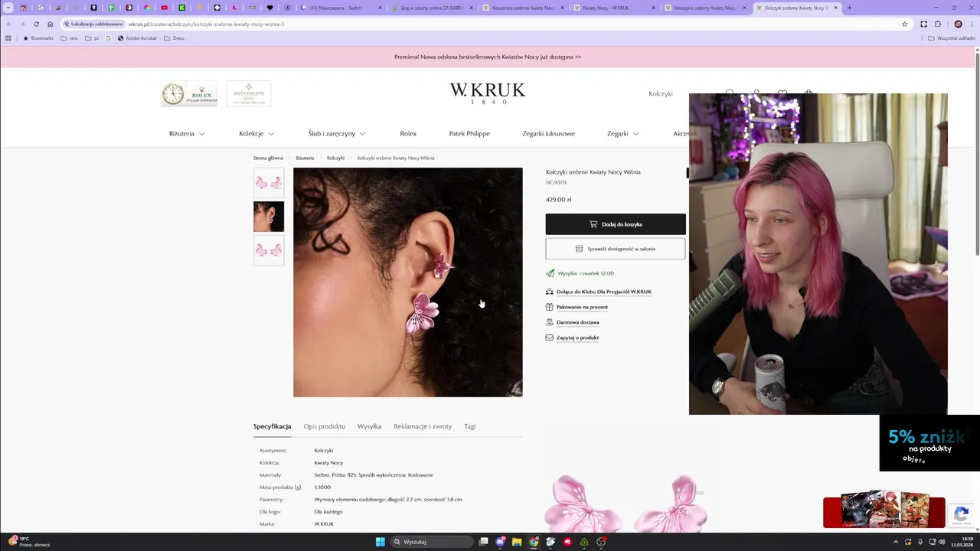The height and width of the screenshot is (551, 980).
Task: Click Dodaj do koszyka button
Action: 616,224
